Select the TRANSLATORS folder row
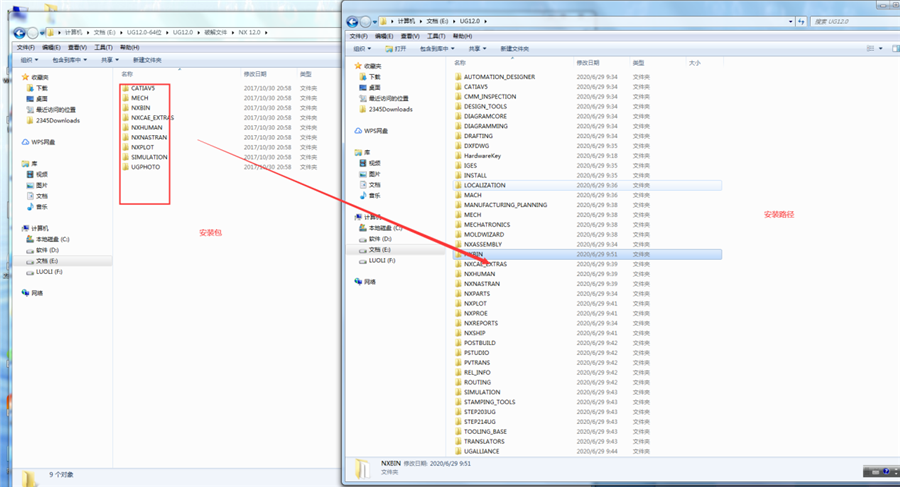900x487 pixels. click(x=587, y=441)
